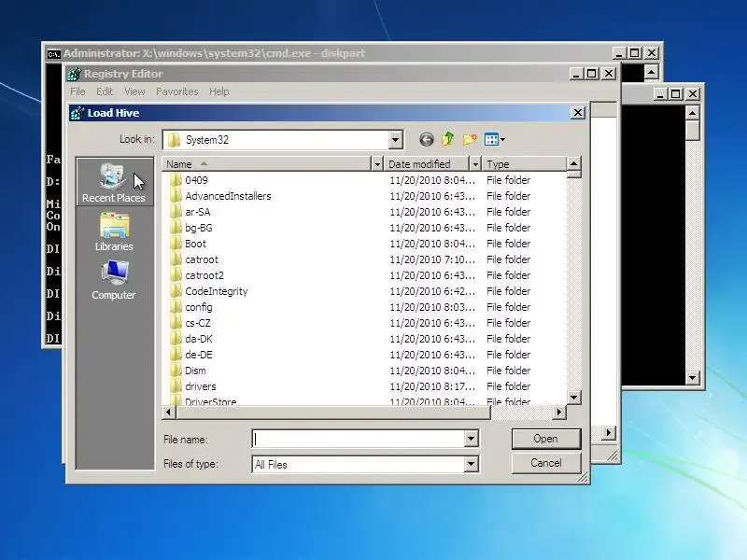747x560 pixels.
Task: Open the View menu in Registry Editor
Action: click(134, 91)
